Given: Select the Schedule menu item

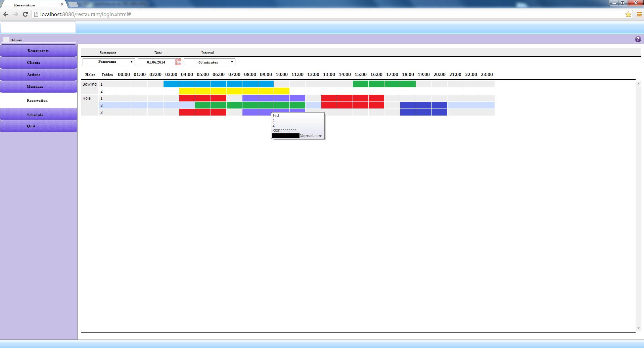Looking at the screenshot, I should 35,115.
